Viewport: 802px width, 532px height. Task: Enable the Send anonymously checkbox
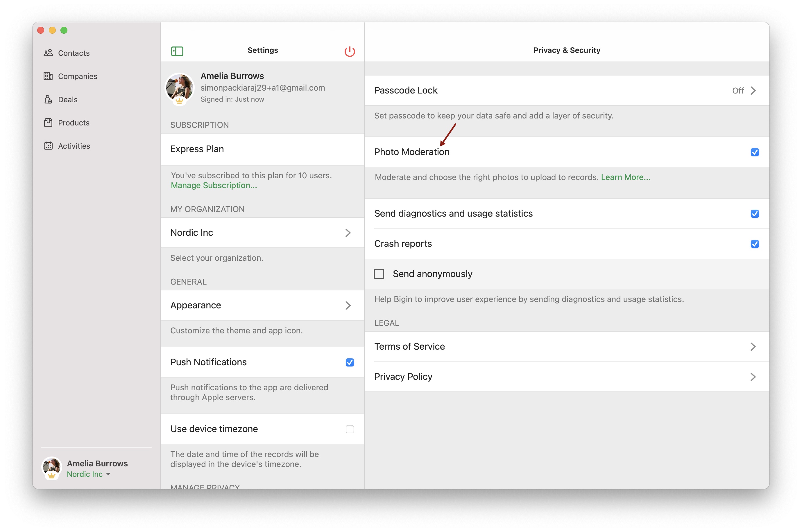point(379,274)
